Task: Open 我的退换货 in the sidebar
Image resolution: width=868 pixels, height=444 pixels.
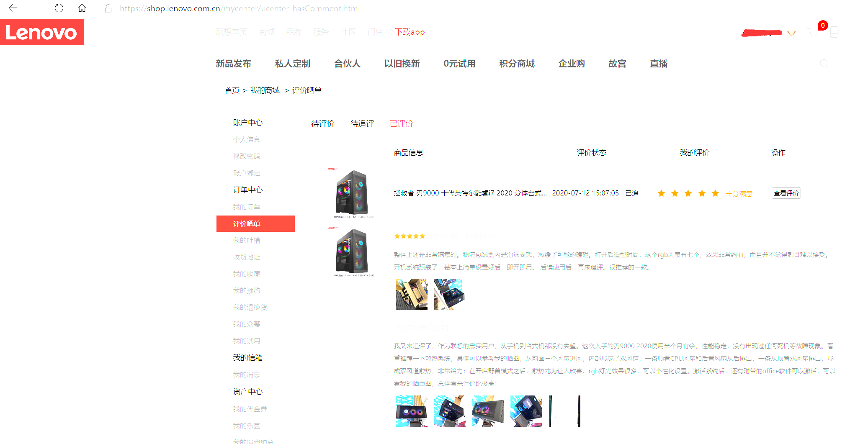Action: click(x=250, y=307)
